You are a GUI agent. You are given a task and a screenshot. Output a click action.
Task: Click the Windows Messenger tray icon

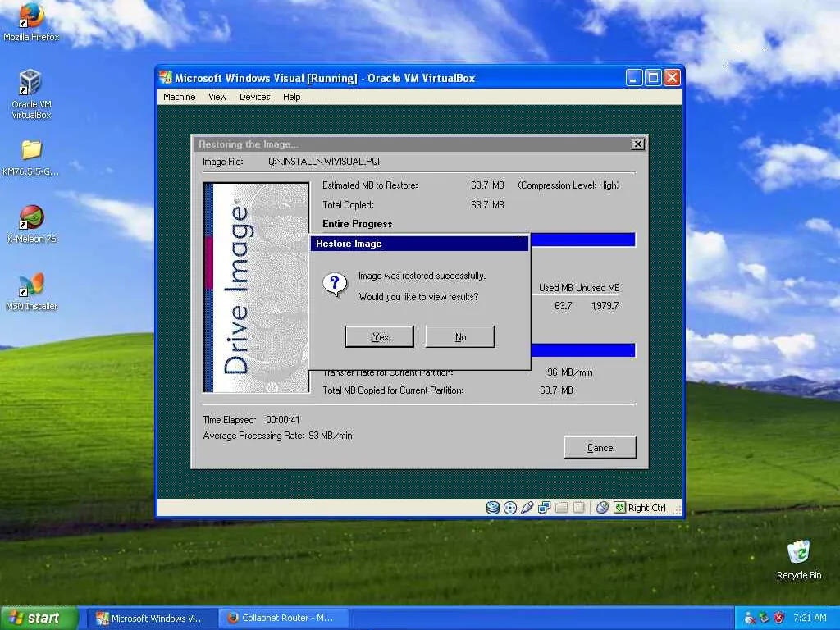coord(750,619)
